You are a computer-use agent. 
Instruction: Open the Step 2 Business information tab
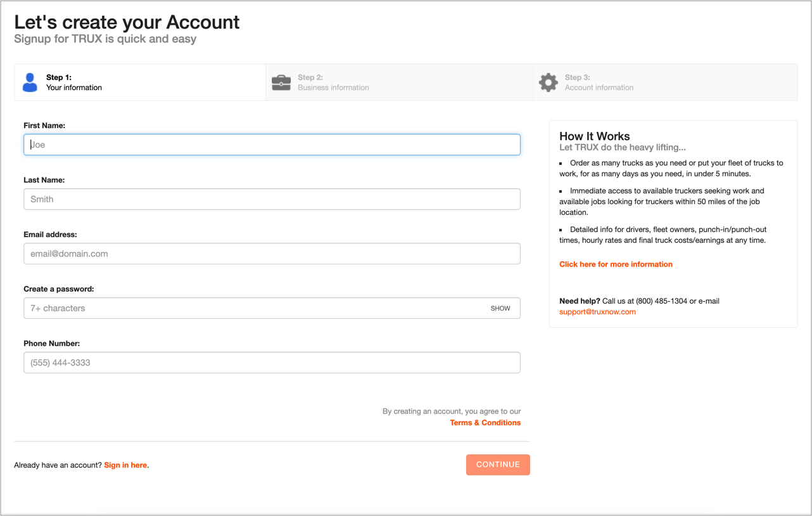click(x=400, y=82)
